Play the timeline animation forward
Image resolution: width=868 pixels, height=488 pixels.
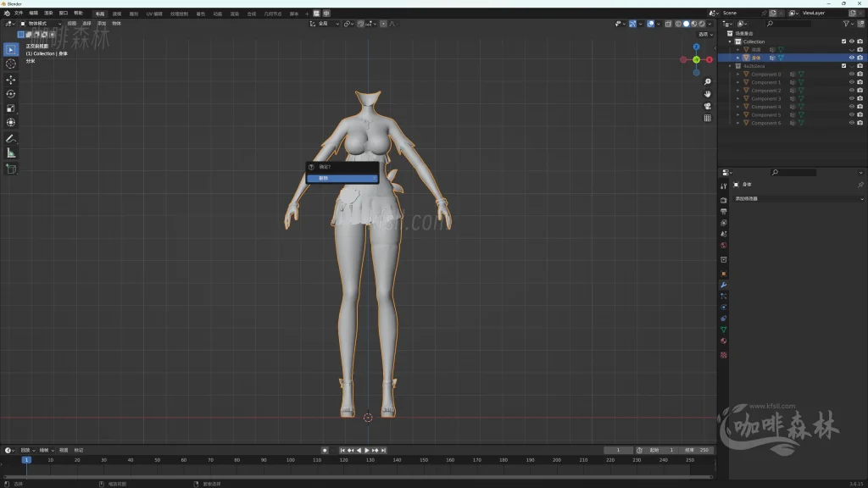pyautogui.click(x=366, y=451)
